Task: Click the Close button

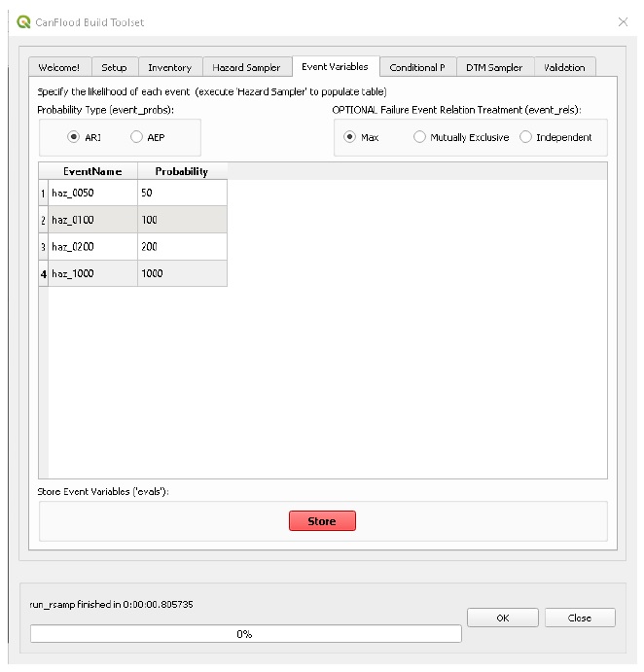Action: [580, 618]
